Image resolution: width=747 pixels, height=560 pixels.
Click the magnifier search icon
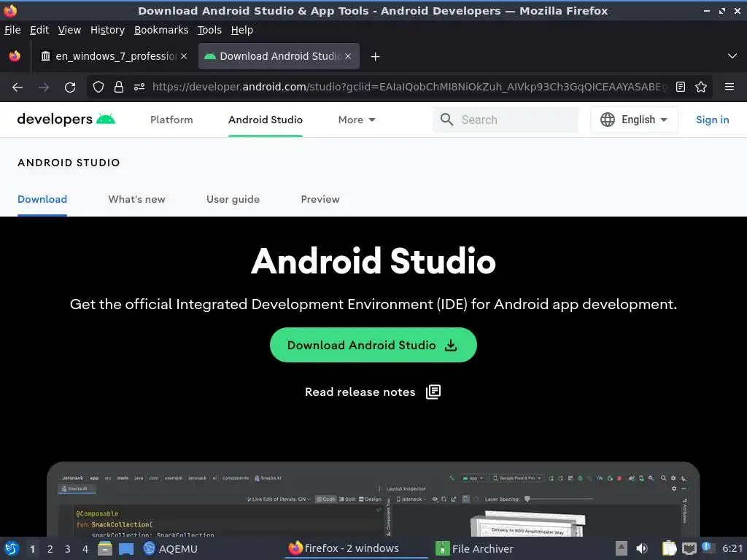pyautogui.click(x=446, y=120)
